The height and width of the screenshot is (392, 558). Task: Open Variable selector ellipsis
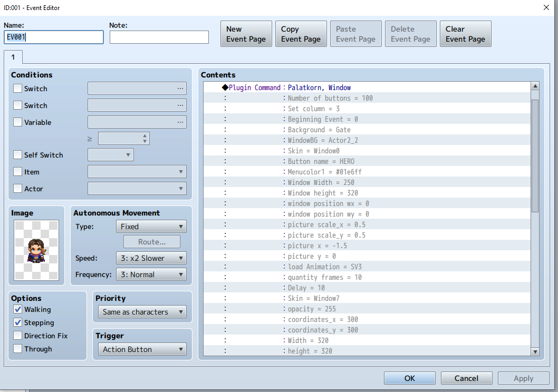click(x=180, y=122)
